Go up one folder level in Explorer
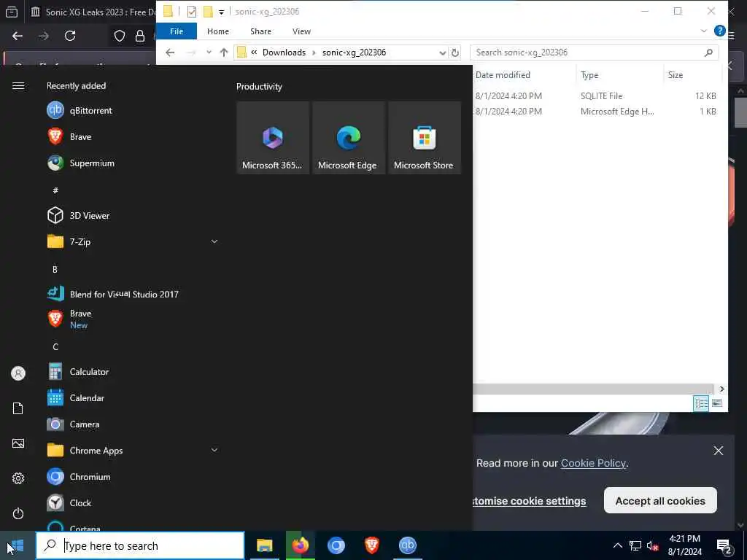The image size is (747, 560). point(223,52)
